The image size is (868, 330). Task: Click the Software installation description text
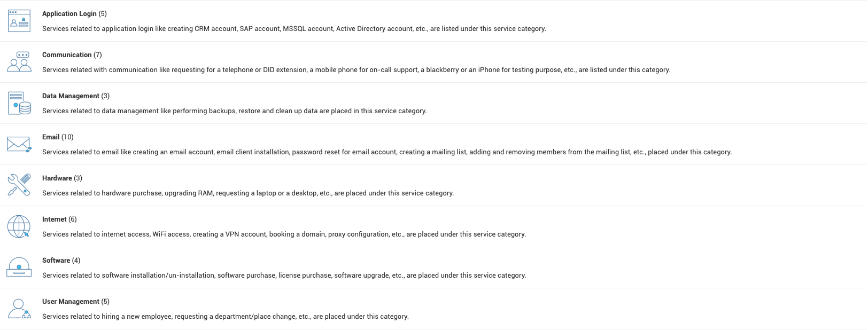(284, 276)
